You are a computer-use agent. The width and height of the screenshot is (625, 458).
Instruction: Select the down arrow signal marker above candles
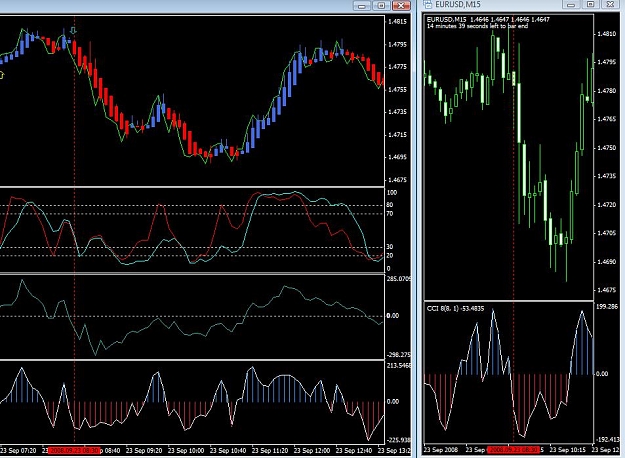point(73,31)
